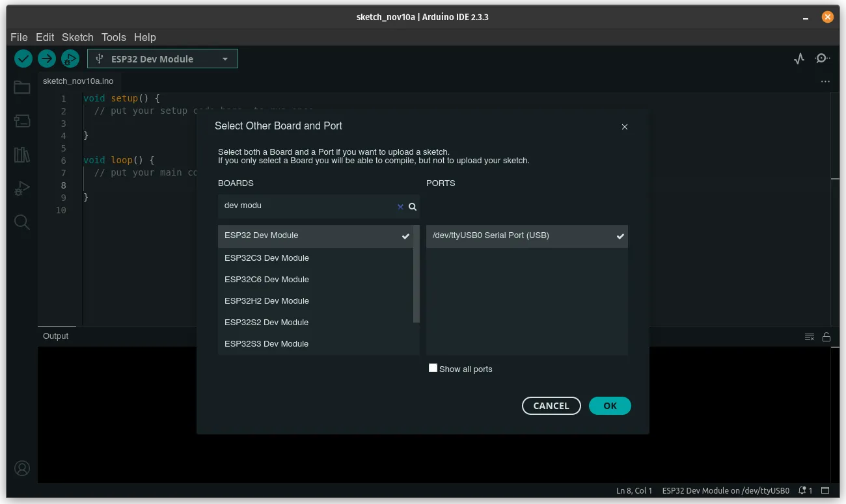Click the Upload arrow icon
846x504 pixels.
pyautogui.click(x=46, y=59)
